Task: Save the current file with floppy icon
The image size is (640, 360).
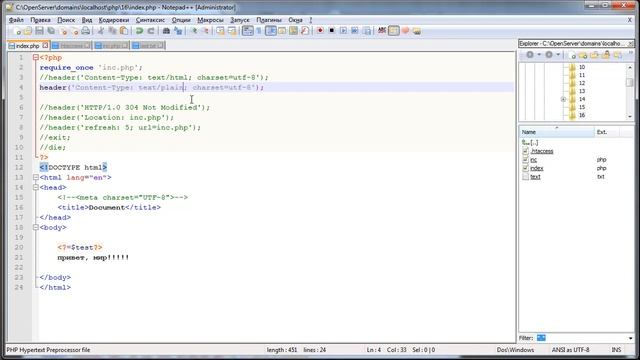Action: (39, 31)
